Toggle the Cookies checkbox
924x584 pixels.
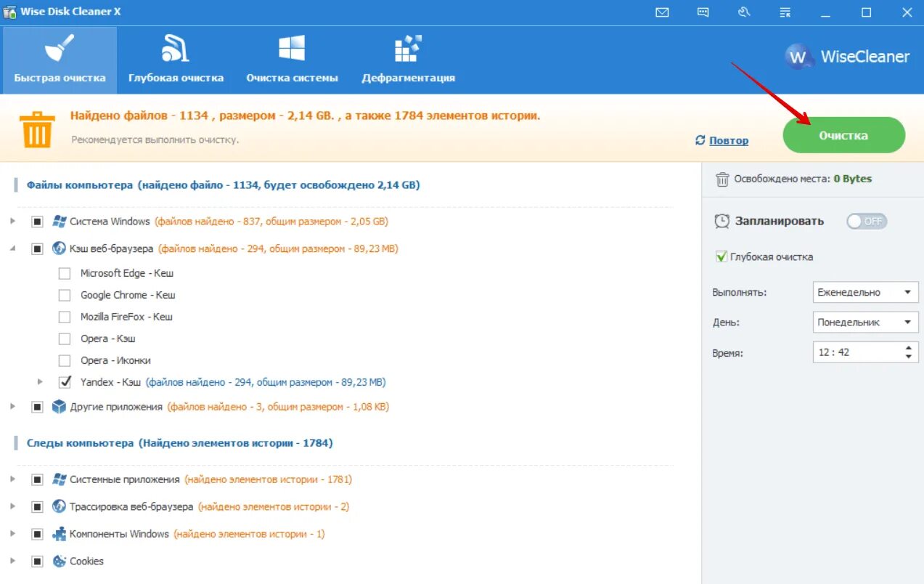tap(37, 561)
